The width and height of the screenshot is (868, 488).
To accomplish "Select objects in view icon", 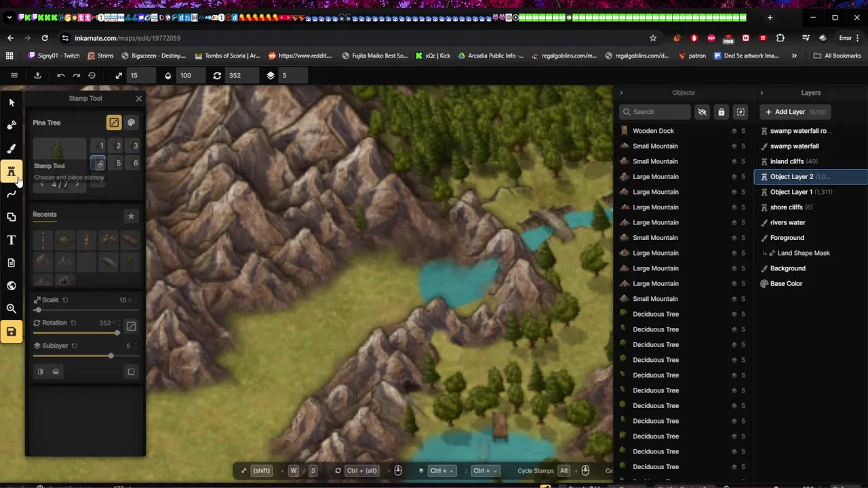I will (x=741, y=112).
